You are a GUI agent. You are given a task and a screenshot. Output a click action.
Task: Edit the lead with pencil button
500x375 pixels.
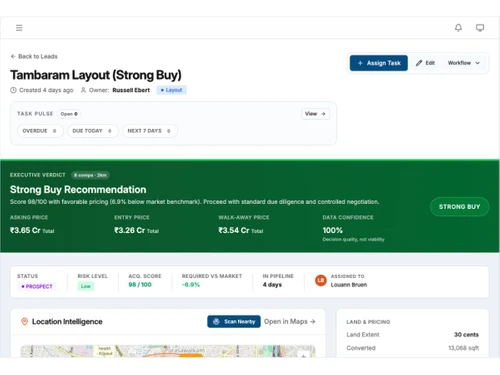(425, 63)
